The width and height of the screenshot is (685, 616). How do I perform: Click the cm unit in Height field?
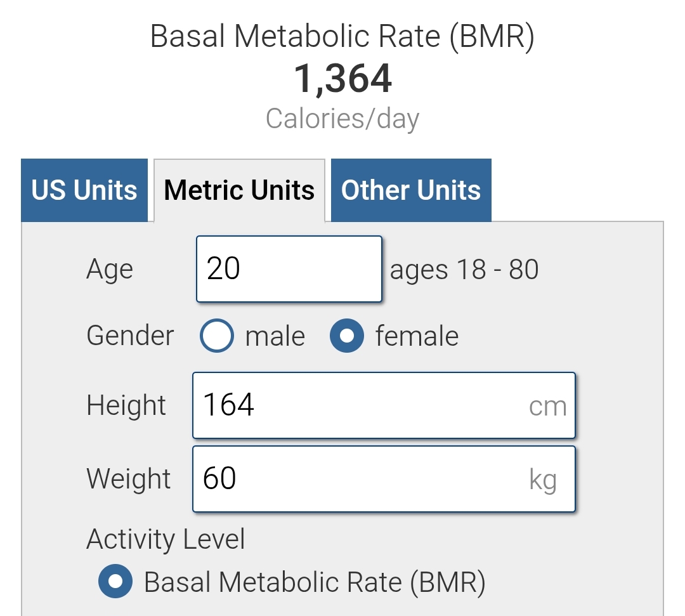click(x=547, y=407)
